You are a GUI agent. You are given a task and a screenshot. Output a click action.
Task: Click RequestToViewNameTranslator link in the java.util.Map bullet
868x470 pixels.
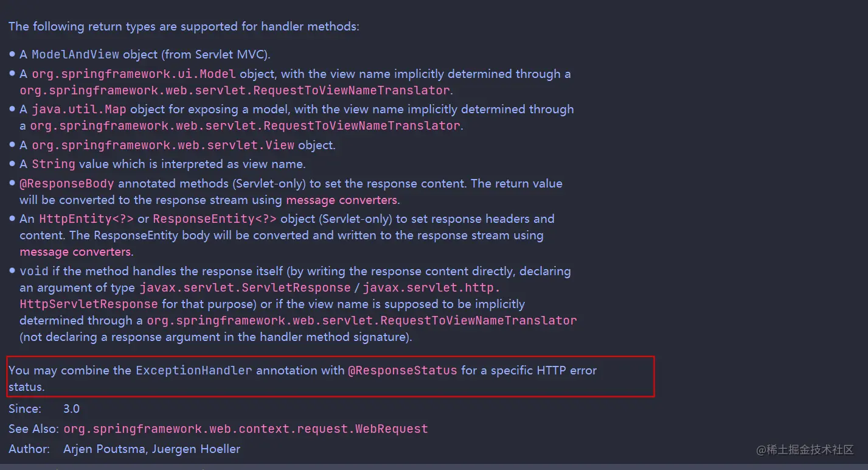point(245,125)
